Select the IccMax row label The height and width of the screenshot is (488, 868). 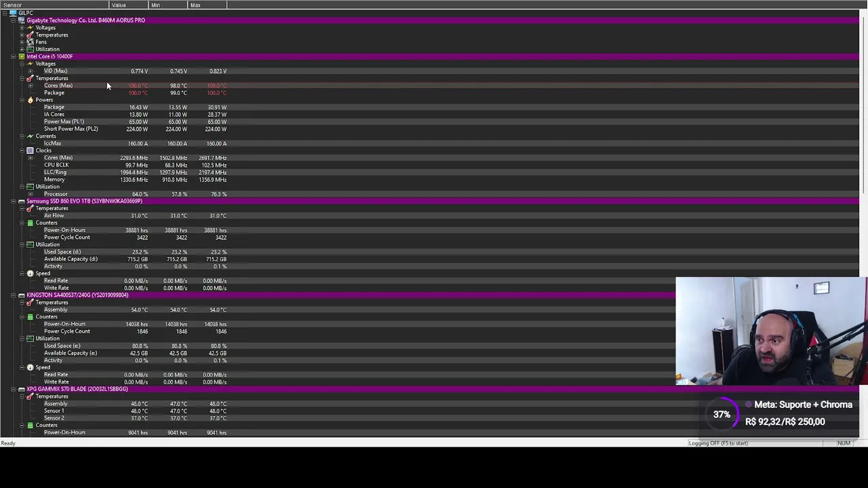[x=52, y=144]
